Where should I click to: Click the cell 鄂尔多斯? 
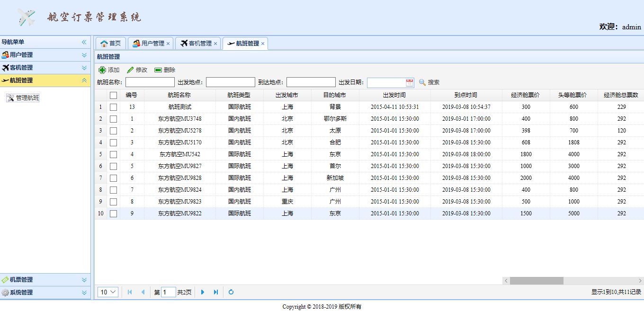click(x=335, y=119)
